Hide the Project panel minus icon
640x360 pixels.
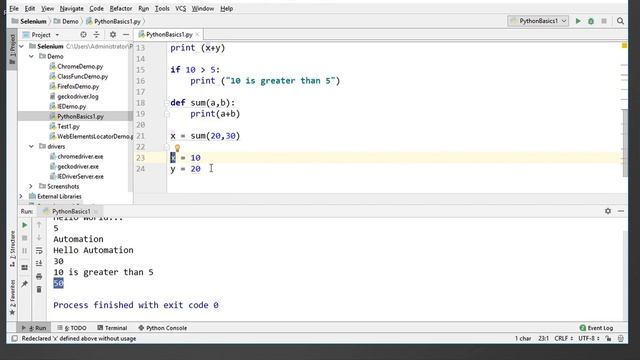(x=126, y=35)
